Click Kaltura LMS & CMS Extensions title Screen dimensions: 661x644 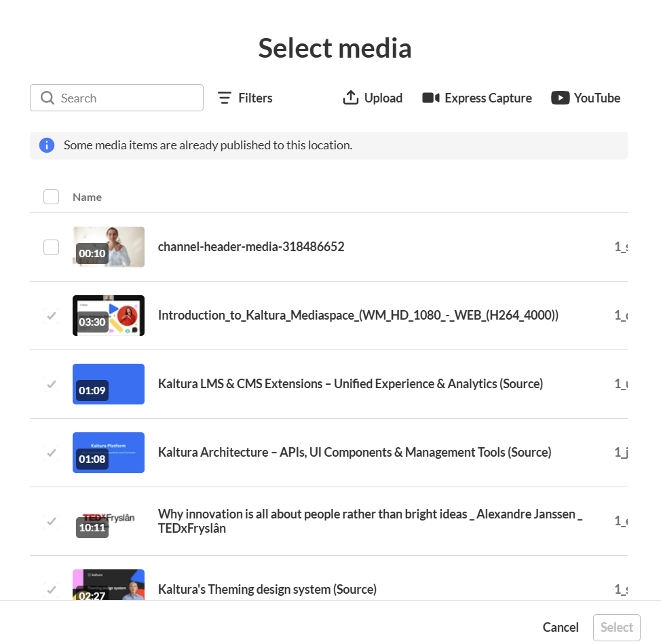tap(351, 384)
